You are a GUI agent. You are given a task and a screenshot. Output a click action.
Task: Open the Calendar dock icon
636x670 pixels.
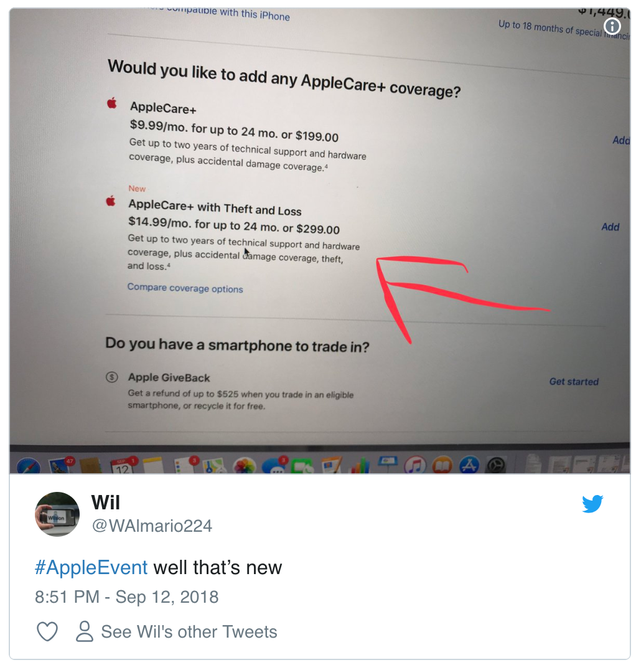coord(122,465)
